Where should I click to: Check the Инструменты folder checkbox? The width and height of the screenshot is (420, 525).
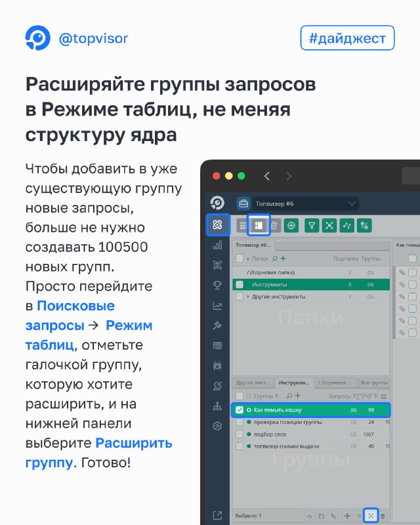click(240, 285)
